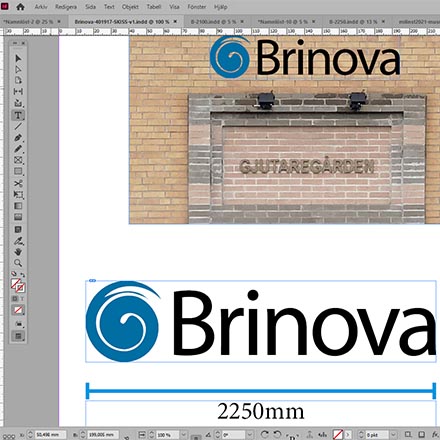Toggle formatting affects text button

(x=22, y=299)
